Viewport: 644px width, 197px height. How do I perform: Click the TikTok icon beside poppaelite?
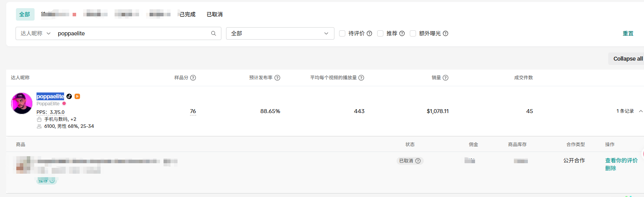[x=69, y=96]
